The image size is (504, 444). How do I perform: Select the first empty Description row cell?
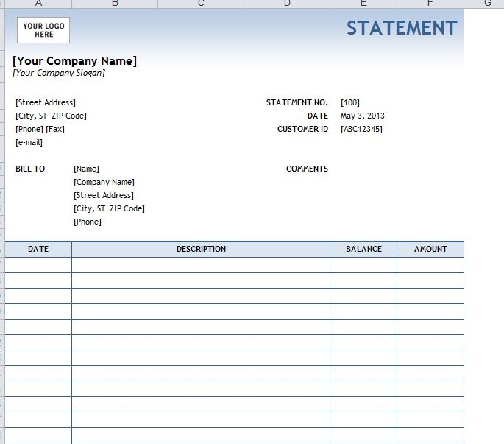[x=201, y=265]
